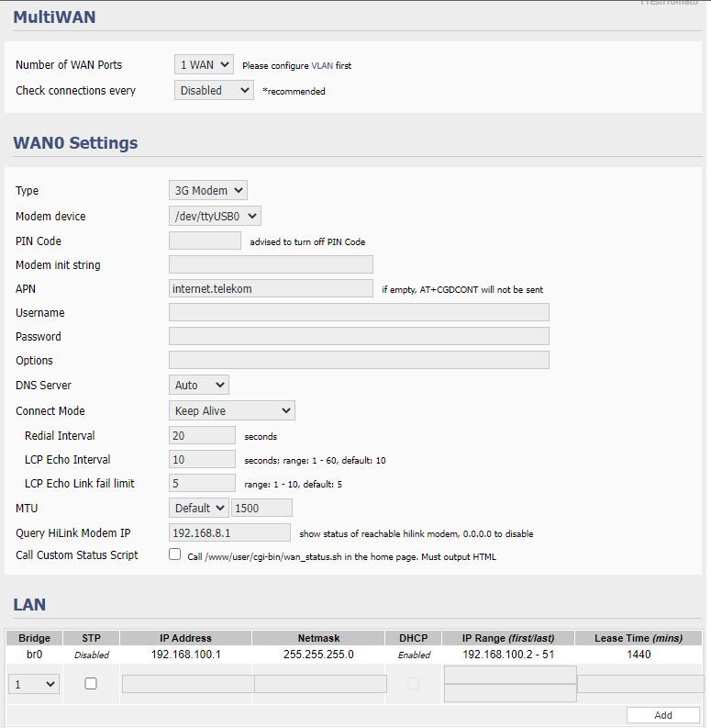Open the Number of WAN Ports dropdown

click(204, 64)
